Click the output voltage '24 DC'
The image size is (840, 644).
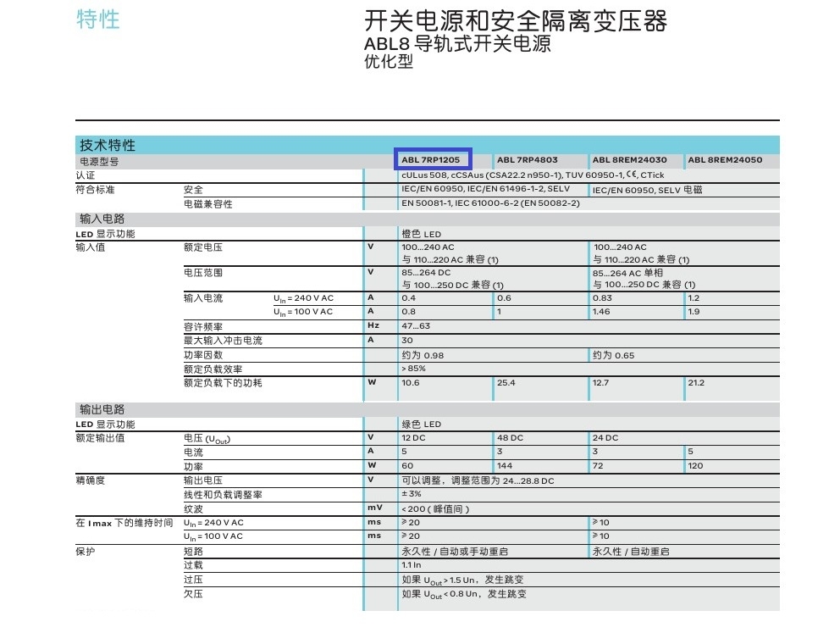(x=605, y=438)
